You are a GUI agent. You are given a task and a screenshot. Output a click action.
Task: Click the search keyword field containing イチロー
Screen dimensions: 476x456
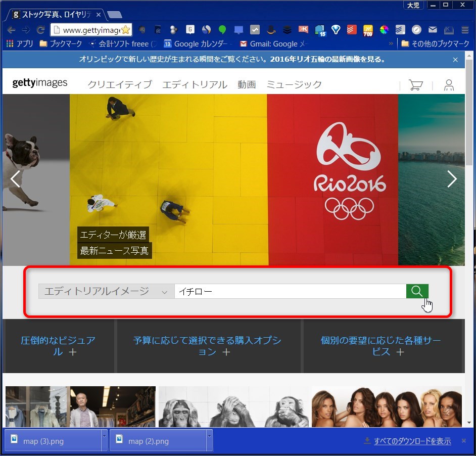point(290,291)
